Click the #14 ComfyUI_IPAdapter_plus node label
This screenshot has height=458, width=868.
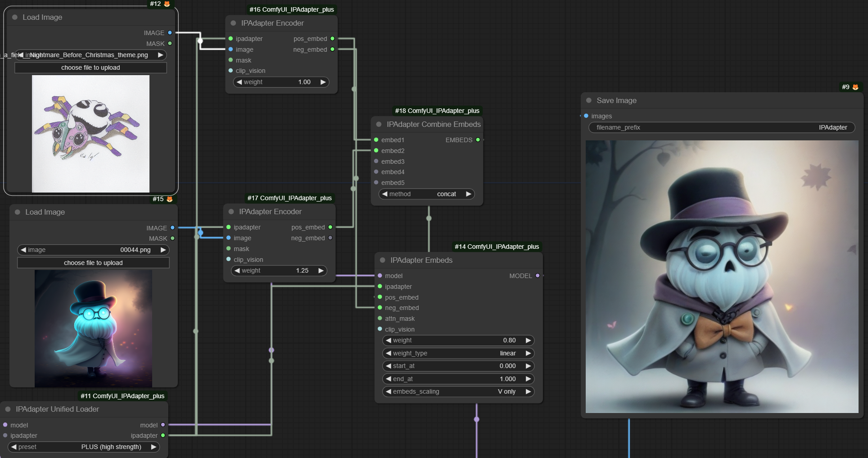[x=497, y=247]
